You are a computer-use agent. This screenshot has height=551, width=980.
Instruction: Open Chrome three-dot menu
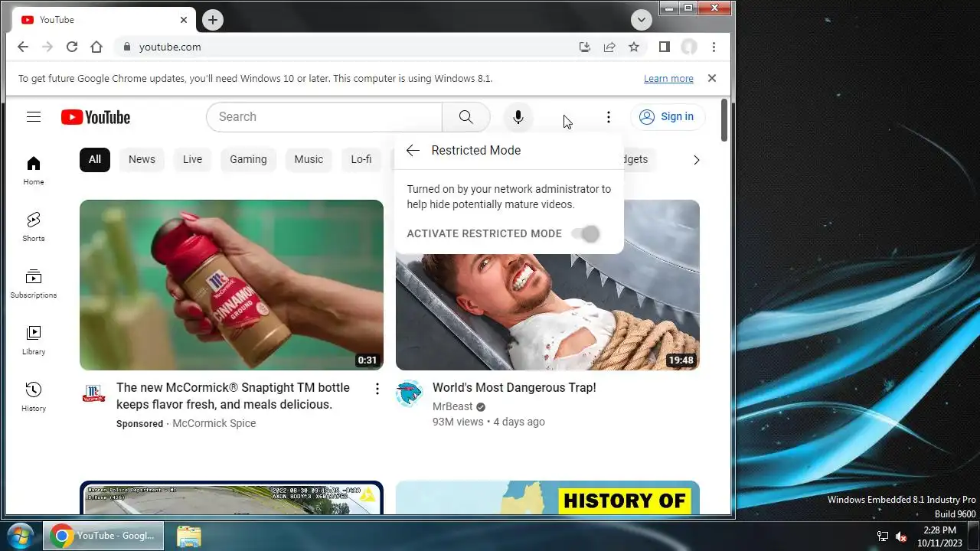pyautogui.click(x=714, y=47)
